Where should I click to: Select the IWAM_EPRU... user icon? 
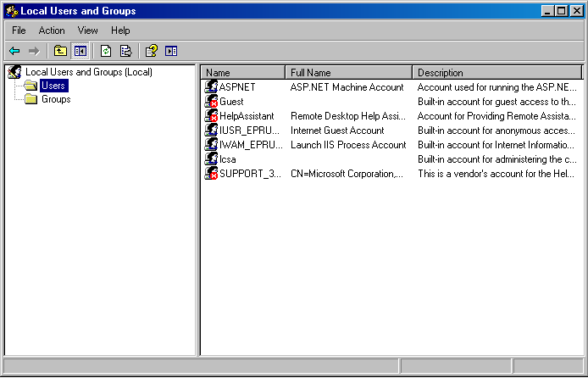click(211, 144)
